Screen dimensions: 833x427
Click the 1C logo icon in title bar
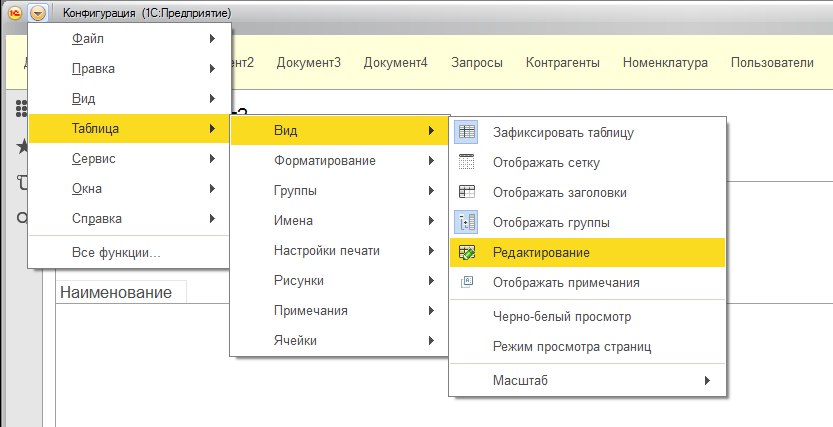tap(15, 13)
